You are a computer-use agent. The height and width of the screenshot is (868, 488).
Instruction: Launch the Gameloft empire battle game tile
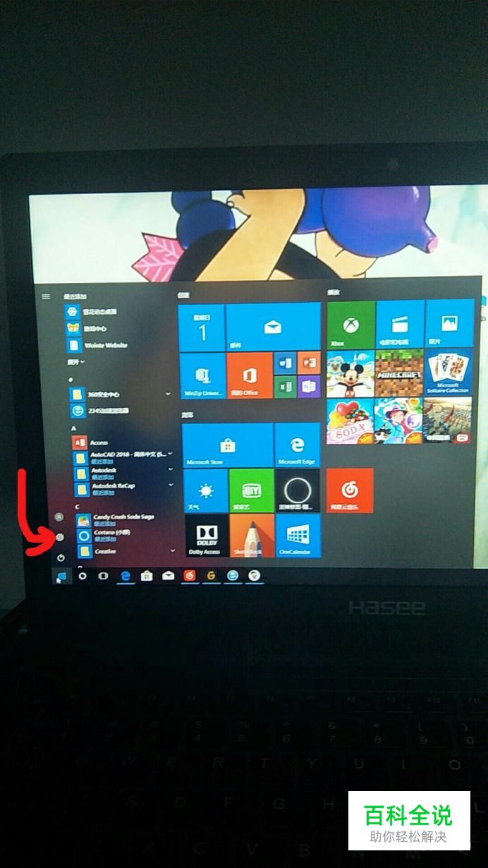[x=448, y=421]
